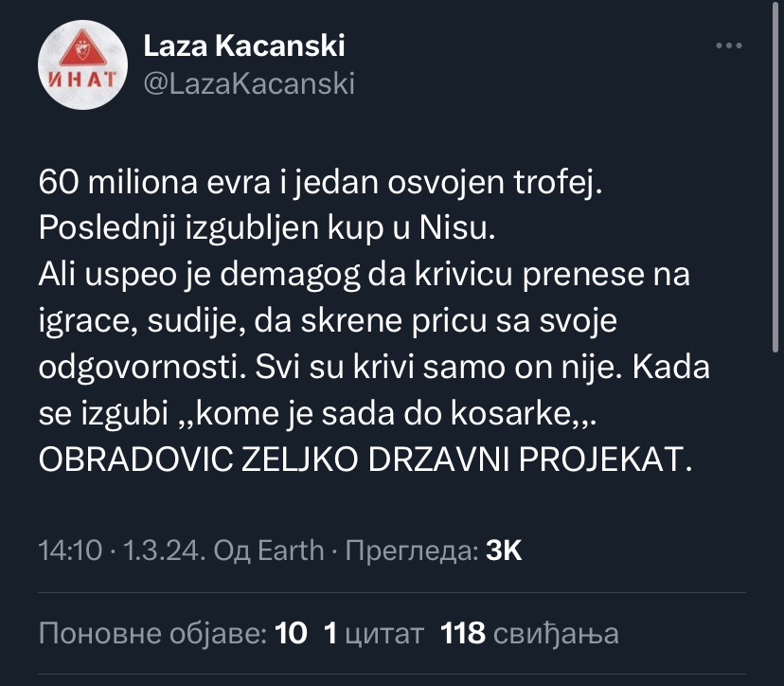
Task: Click the "Прегледа:" views label
Action: (409, 551)
